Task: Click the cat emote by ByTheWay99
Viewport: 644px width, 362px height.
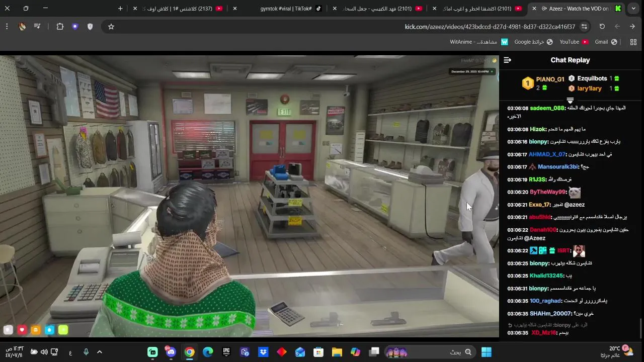Action: click(x=575, y=192)
